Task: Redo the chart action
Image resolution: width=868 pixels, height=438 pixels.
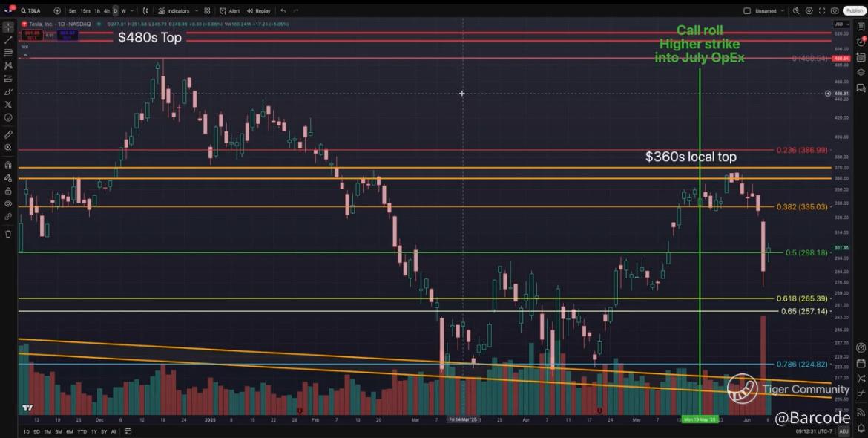Action: 296,10
